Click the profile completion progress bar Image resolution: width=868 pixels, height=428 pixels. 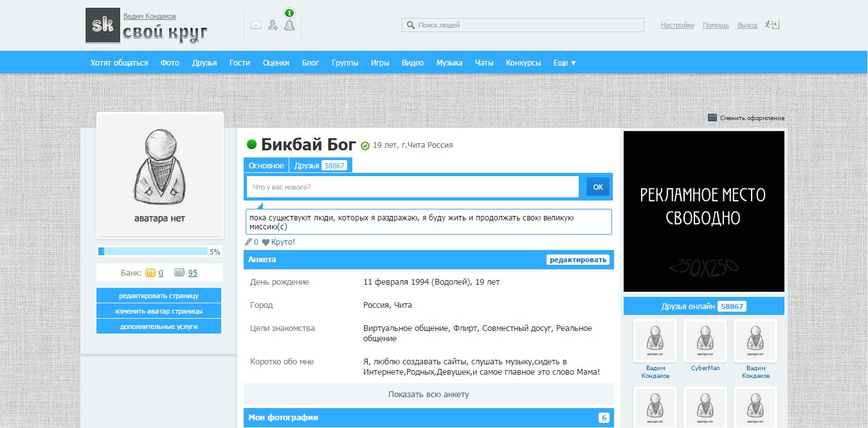(x=153, y=251)
